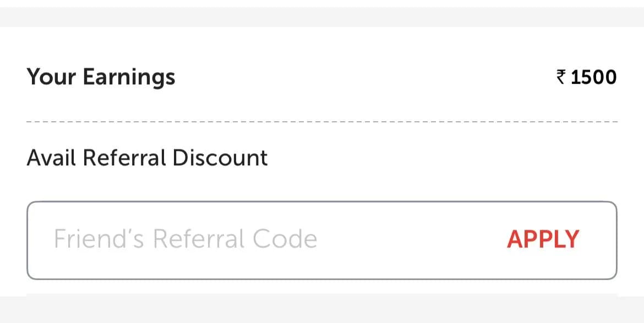Tap the Avail Referral Discount heading
The image size is (644, 323).
tap(147, 158)
